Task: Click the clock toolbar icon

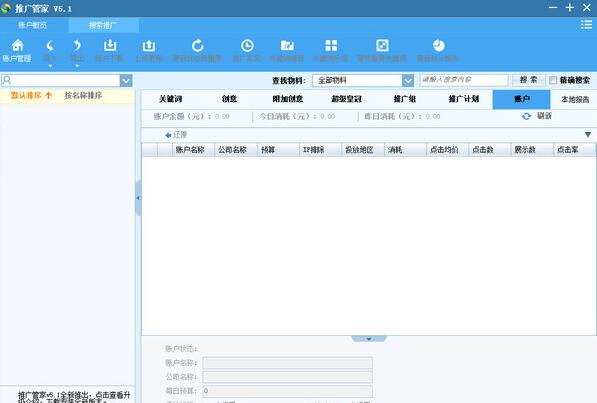Action: point(247,46)
